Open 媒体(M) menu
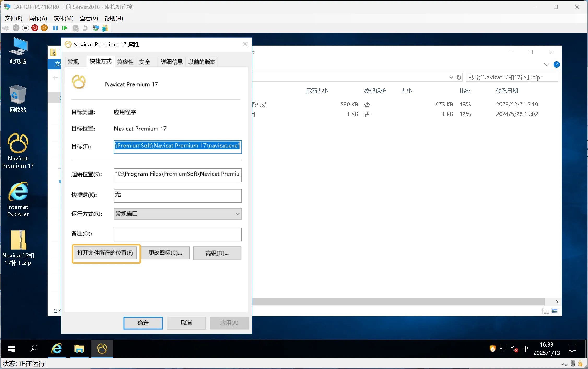The width and height of the screenshot is (588, 369). (63, 18)
